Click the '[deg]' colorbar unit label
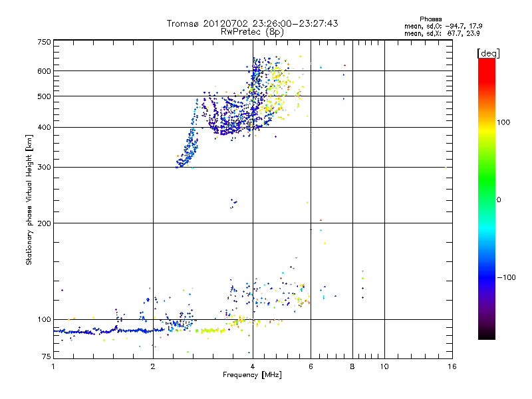Viewport: 532px width, 399px height. tap(488, 53)
